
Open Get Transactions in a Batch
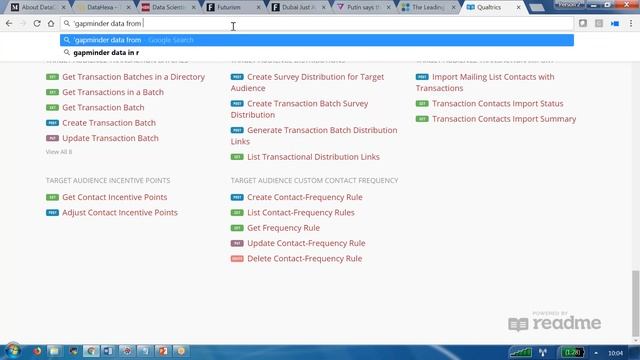(x=113, y=92)
